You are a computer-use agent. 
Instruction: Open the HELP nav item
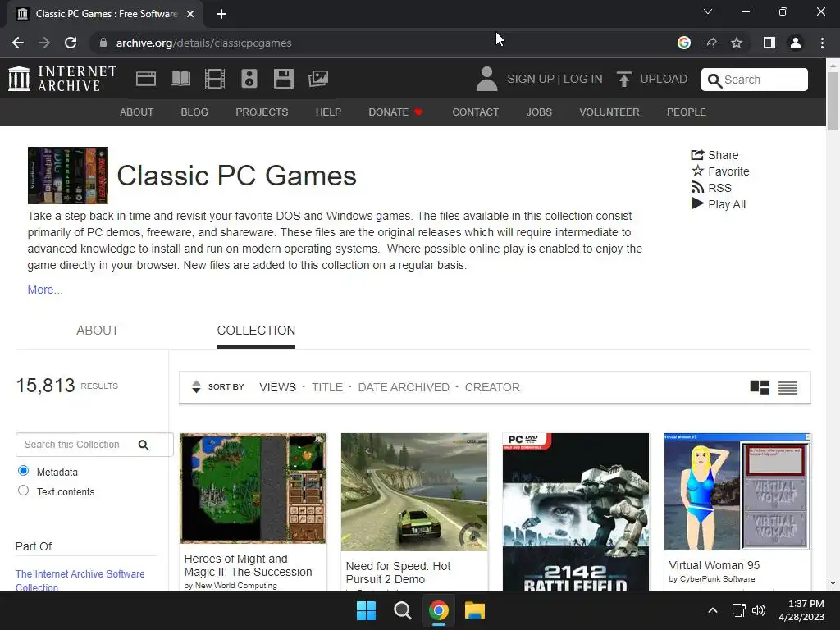tap(328, 112)
